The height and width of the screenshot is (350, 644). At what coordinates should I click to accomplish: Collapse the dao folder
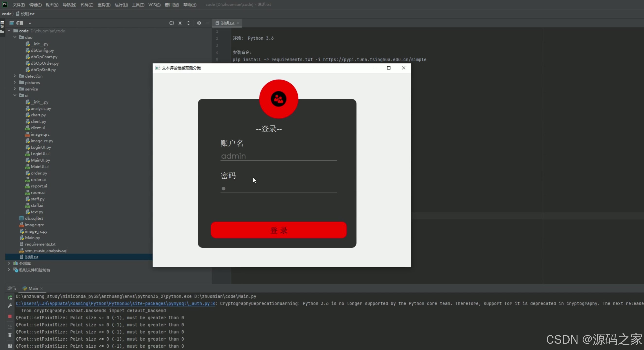[15, 37]
